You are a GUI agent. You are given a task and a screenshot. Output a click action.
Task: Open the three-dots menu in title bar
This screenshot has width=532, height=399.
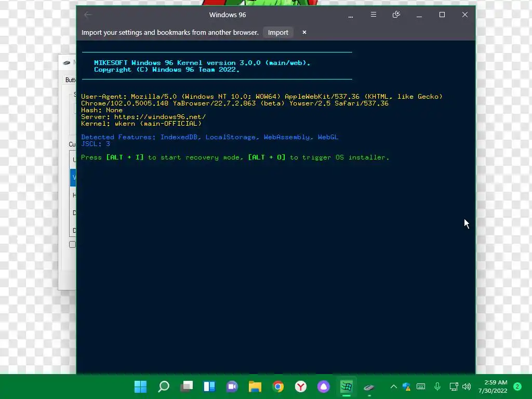point(351,16)
